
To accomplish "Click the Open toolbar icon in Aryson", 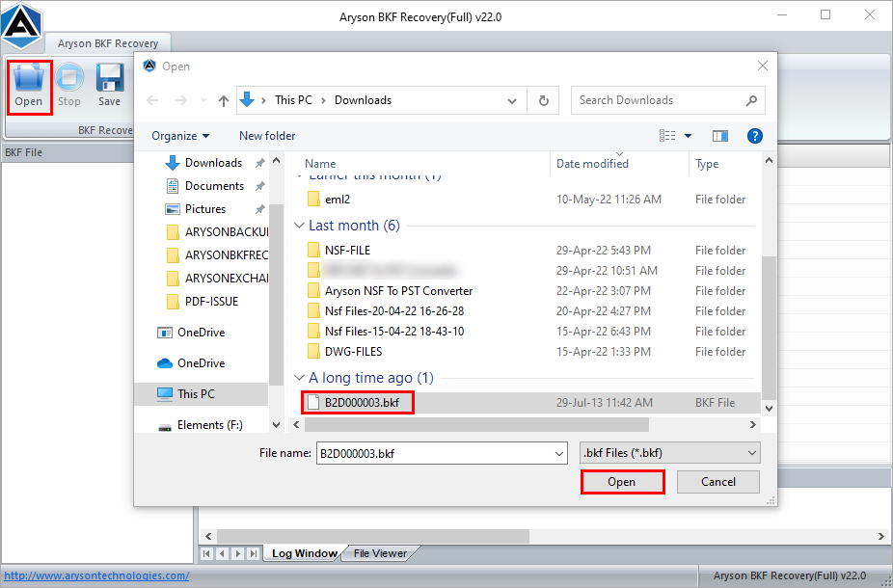I will [29, 87].
